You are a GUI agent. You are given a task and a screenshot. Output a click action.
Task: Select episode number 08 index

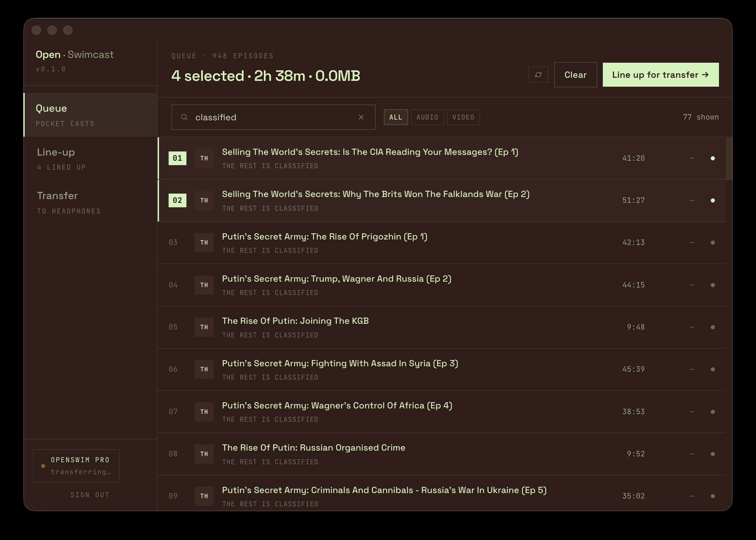click(173, 454)
